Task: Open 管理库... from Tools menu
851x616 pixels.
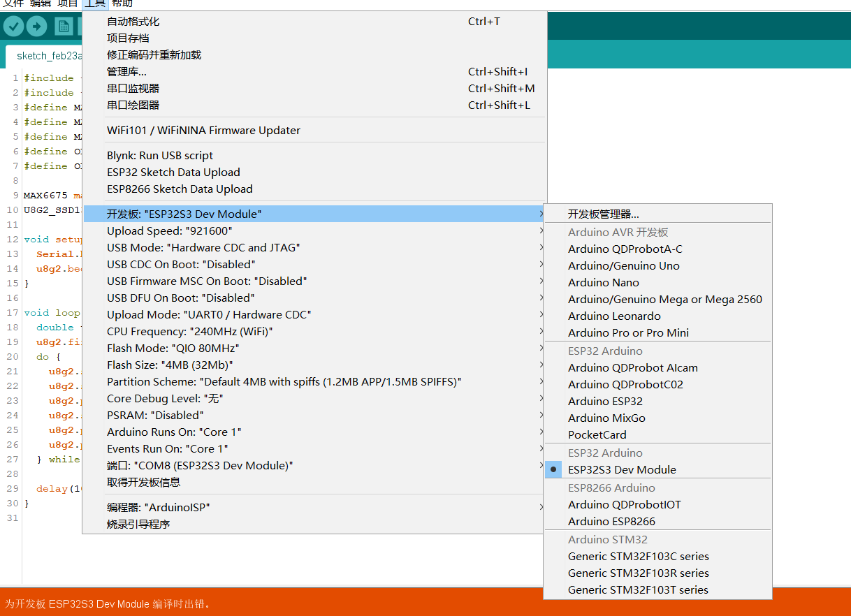Action: [314, 72]
